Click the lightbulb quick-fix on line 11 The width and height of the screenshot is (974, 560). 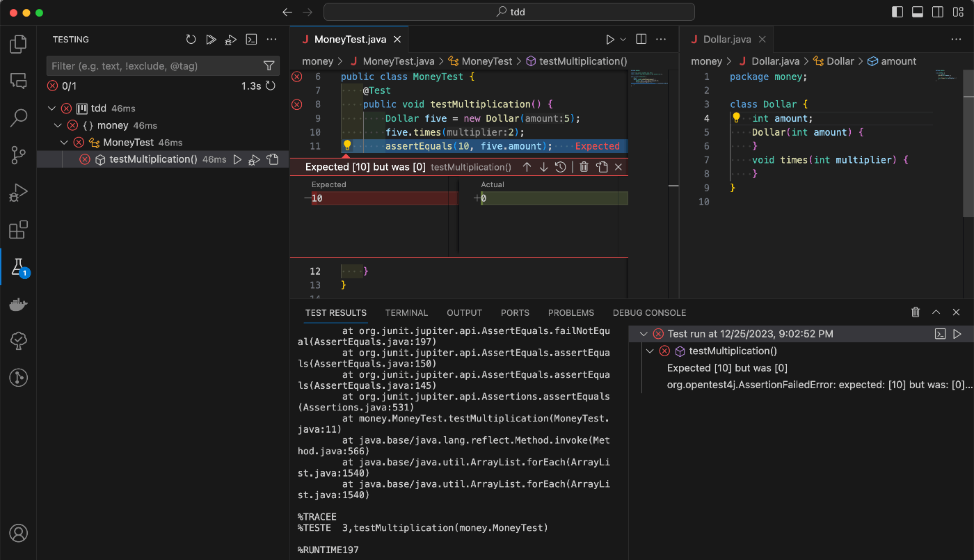(x=347, y=145)
